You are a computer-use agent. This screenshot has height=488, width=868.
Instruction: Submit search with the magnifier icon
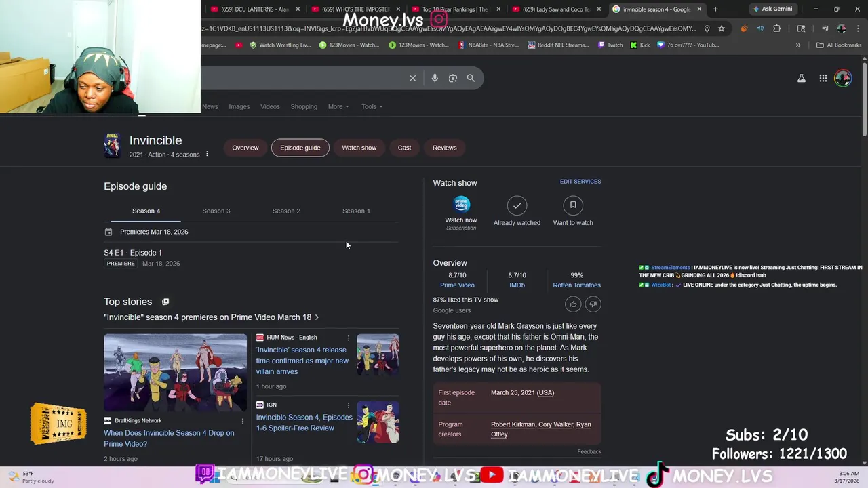[x=471, y=78]
